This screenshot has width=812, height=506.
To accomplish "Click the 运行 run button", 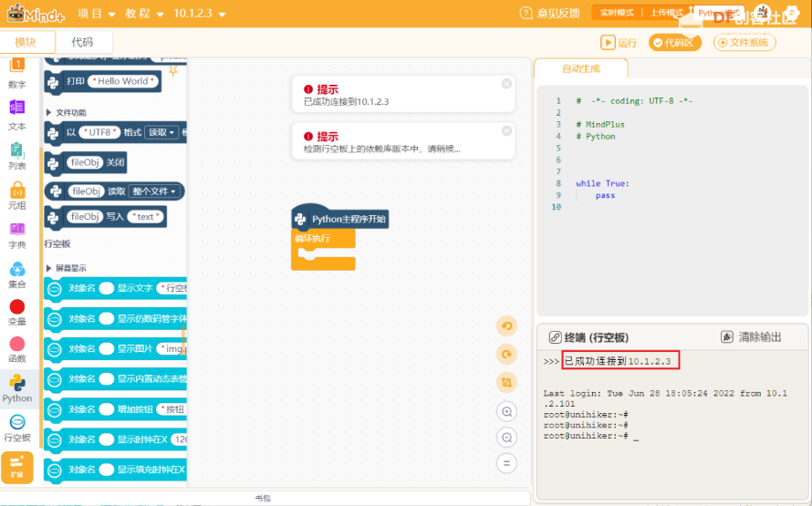I will click(x=619, y=42).
